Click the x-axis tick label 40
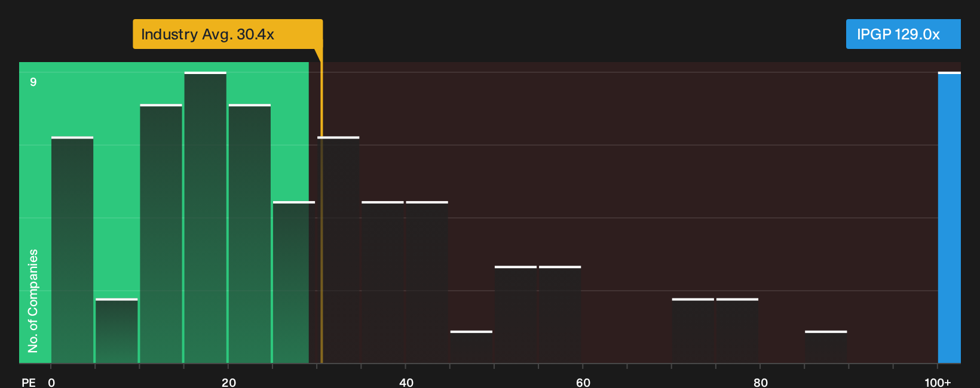The image size is (980, 388). (406, 383)
